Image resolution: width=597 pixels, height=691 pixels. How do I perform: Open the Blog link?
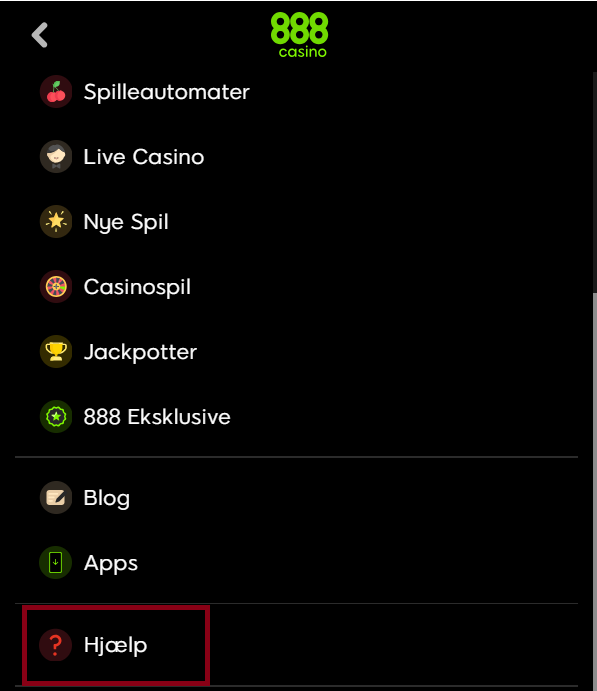107,498
